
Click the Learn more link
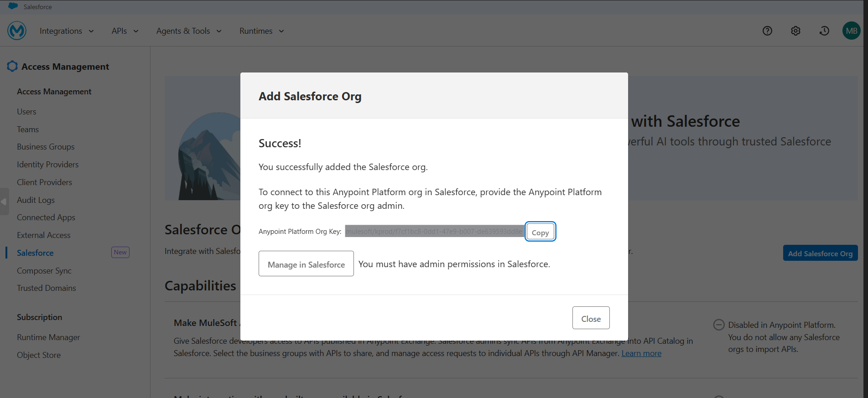[x=641, y=353]
